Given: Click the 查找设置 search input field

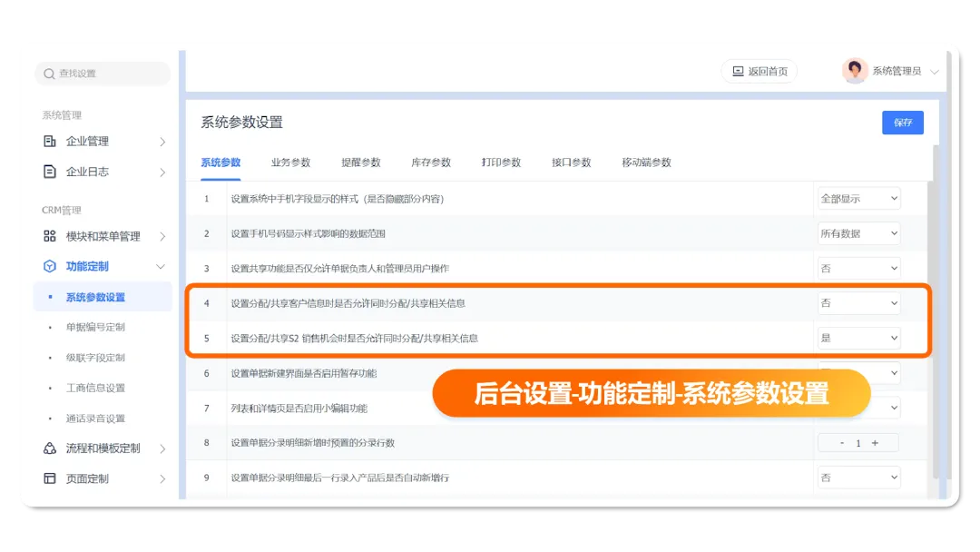Looking at the screenshot, I should [x=109, y=74].
